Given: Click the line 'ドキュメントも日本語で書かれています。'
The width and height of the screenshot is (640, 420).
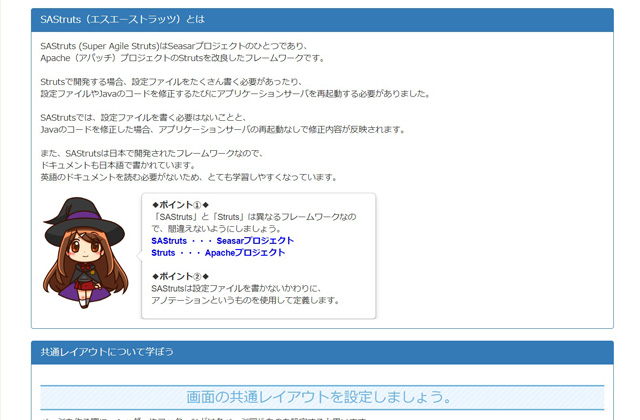Looking at the screenshot, I should [118, 165].
